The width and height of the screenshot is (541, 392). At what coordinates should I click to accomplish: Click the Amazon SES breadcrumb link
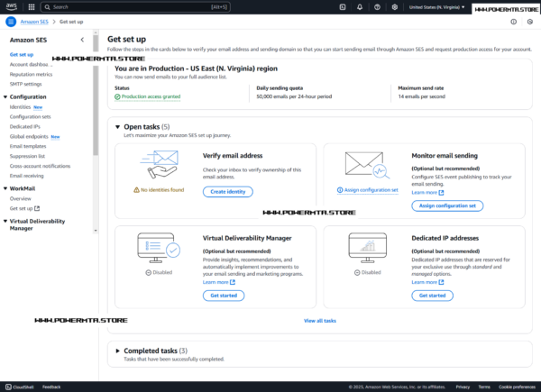[x=34, y=22]
